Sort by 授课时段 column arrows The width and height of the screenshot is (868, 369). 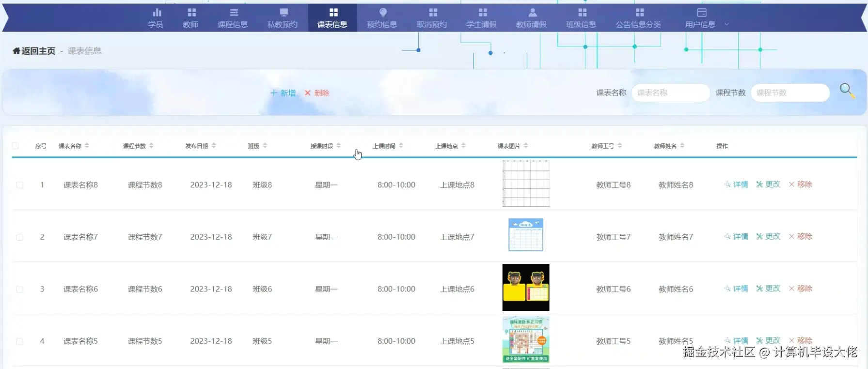[x=338, y=145]
